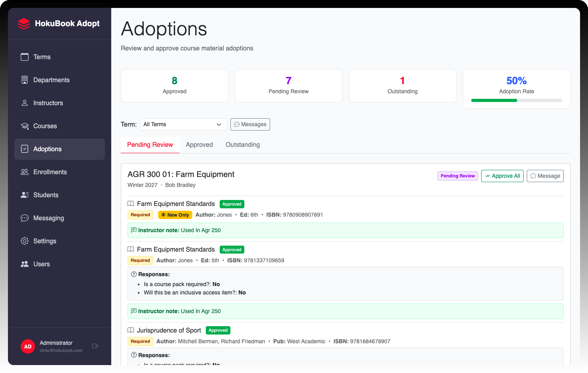Open Departments via its building icon
Image resolution: width=588 pixels, height=373 pixels.
click(x=25, y=80)
